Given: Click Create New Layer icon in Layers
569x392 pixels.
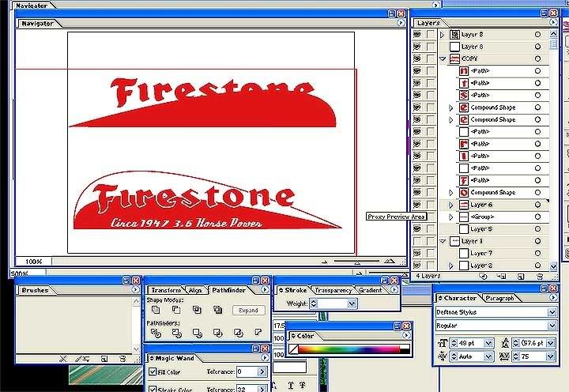Looking at the screenshot, I should click(x=521, y=277).
